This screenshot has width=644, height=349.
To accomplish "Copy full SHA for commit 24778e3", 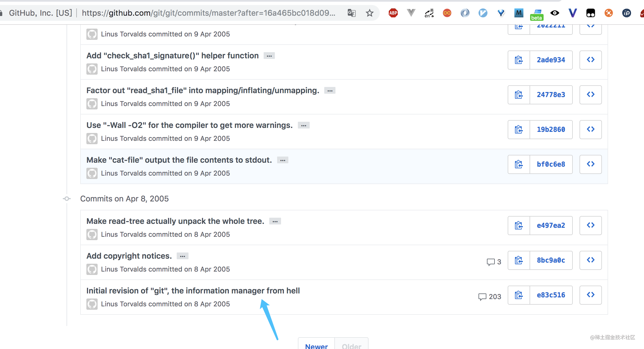I will pos(519,95).
